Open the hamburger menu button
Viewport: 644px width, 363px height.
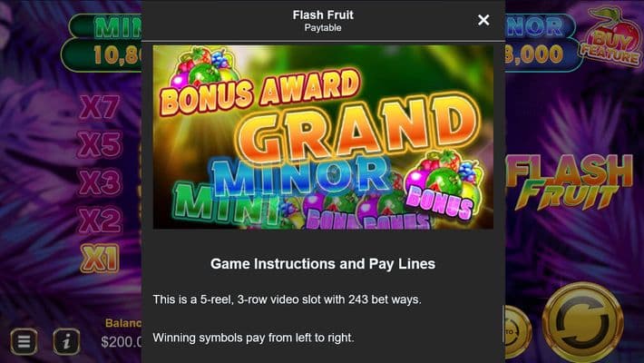pos(24,341)
